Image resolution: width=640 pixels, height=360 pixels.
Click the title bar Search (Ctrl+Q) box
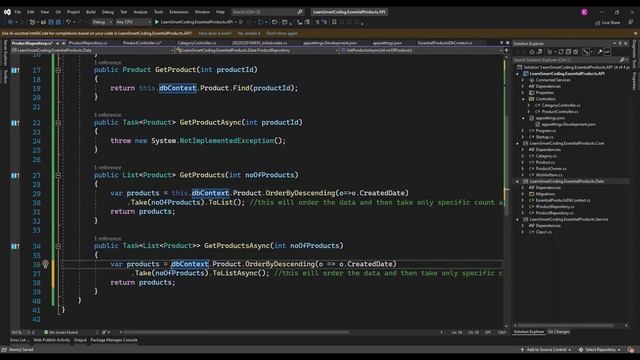[x=267, y=12]
